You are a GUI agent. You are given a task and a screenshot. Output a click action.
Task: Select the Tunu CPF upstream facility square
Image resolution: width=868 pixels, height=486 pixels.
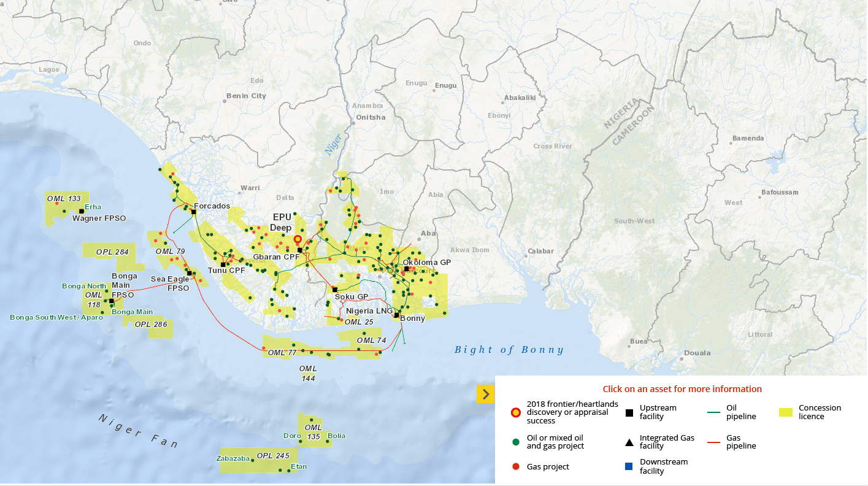[223, 264]
